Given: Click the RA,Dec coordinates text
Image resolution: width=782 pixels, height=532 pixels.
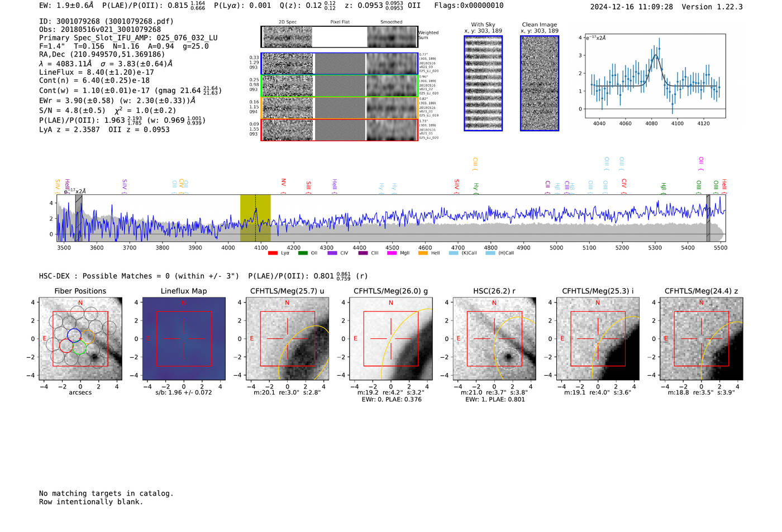Looking at the screenshot, I should (x=102, y=54).
